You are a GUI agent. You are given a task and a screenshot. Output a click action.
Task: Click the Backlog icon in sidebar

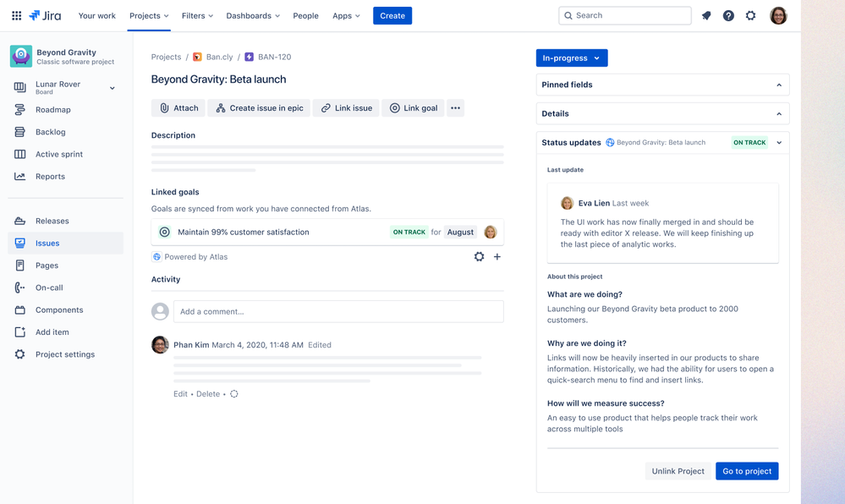[x=20, y=132]
